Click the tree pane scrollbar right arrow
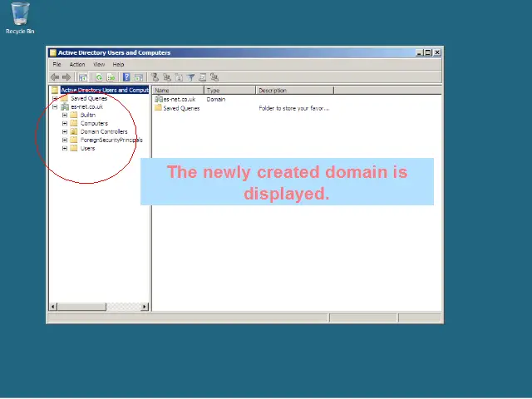The image size is (532, 399). pos(145,307)
